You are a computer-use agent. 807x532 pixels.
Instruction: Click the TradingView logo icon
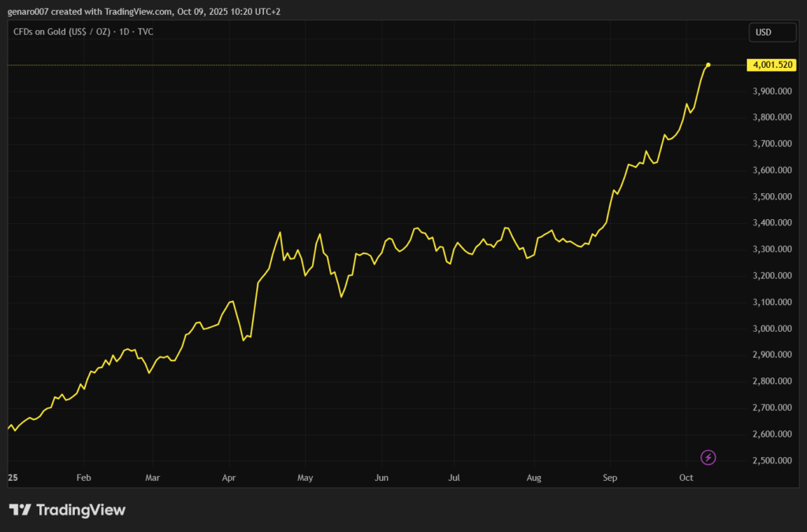pos(20,510)
